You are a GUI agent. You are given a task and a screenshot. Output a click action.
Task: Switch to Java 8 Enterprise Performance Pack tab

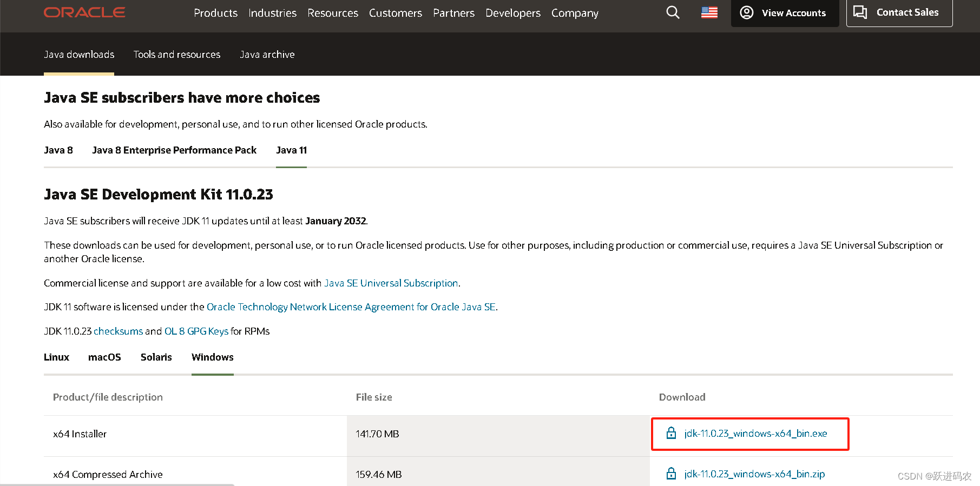tap(174, 150)
